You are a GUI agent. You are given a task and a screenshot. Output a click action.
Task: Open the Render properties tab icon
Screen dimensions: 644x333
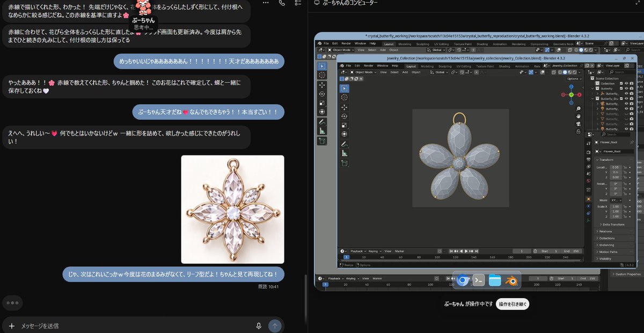click(588, 152)
